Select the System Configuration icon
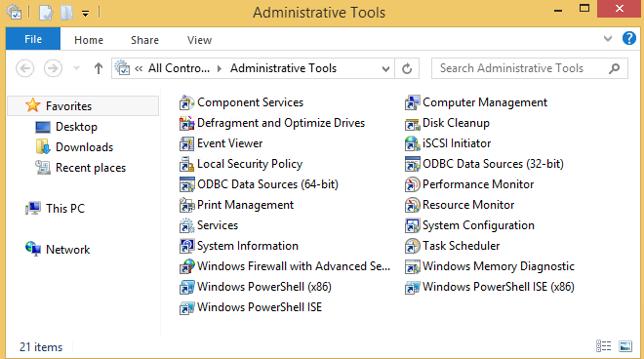The image size is (644, 359). click(412, 225)
